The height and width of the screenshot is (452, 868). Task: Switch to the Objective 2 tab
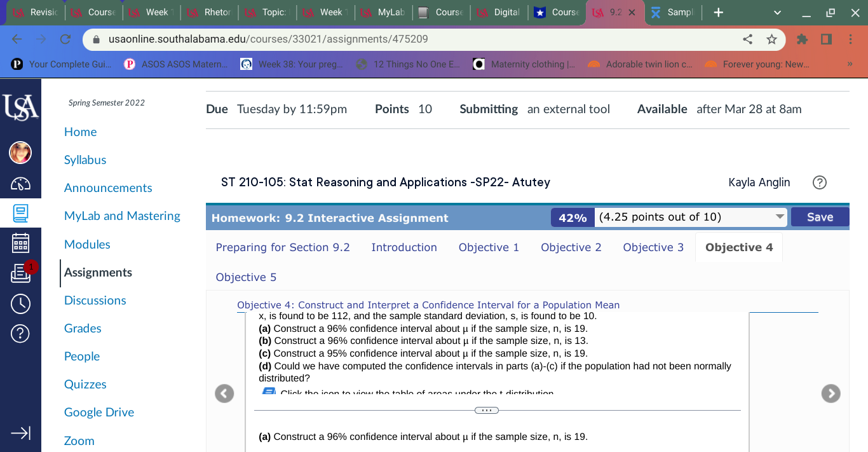[x=571, y=247]
